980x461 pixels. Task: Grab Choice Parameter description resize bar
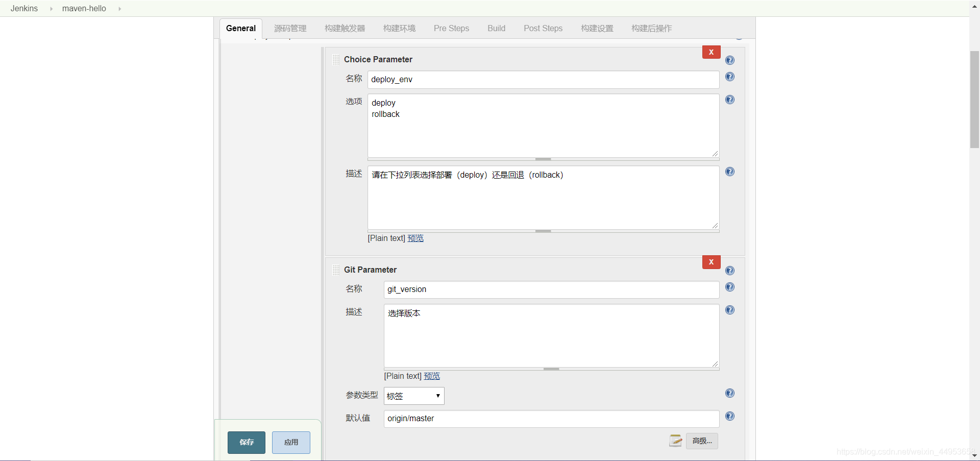543,231
